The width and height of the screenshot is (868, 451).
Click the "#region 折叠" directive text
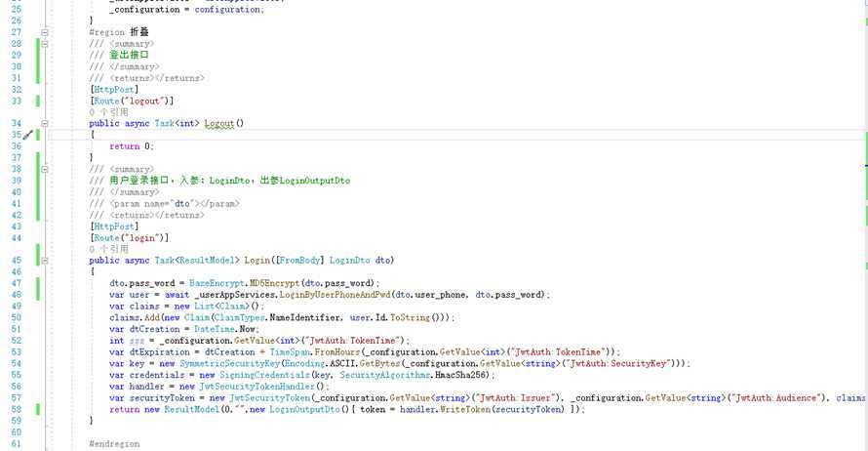coord(118,32)
